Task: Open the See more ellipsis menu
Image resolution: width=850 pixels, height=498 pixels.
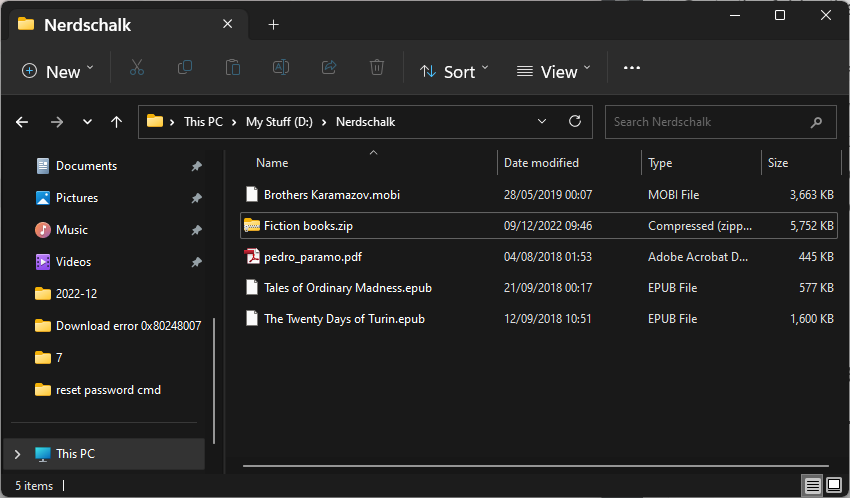Action: coord(631,68)
